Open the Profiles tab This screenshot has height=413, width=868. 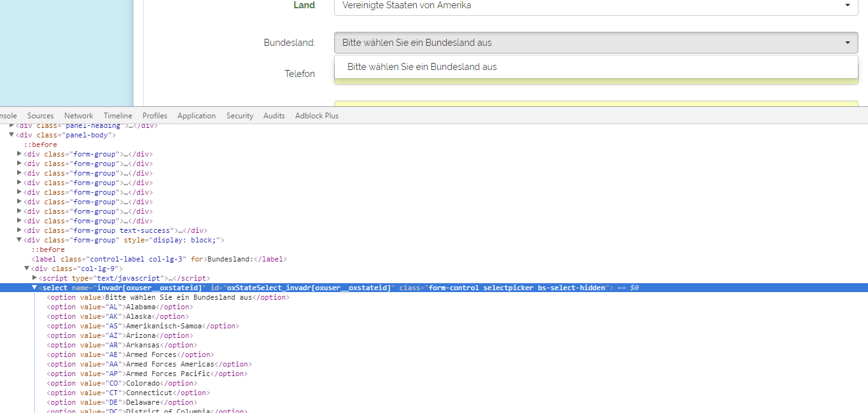[x=155, y=116]
